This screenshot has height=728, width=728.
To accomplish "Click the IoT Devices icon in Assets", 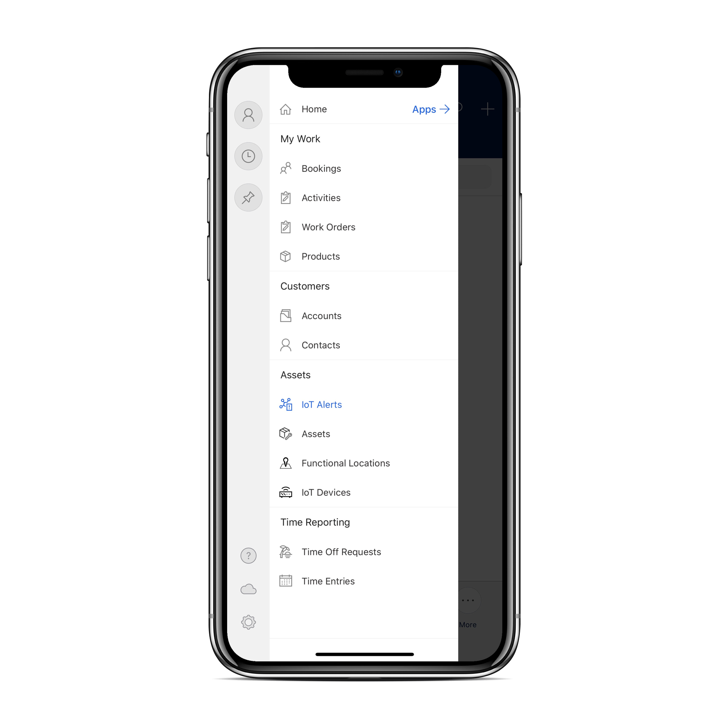I will (x=285, y=492).
